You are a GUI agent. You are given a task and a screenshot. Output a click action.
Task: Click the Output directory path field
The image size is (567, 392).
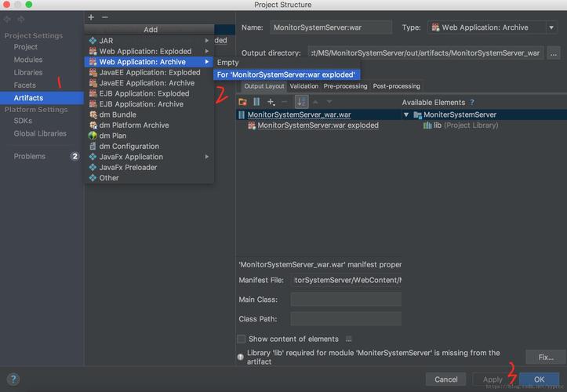click(x=425, y=53)
